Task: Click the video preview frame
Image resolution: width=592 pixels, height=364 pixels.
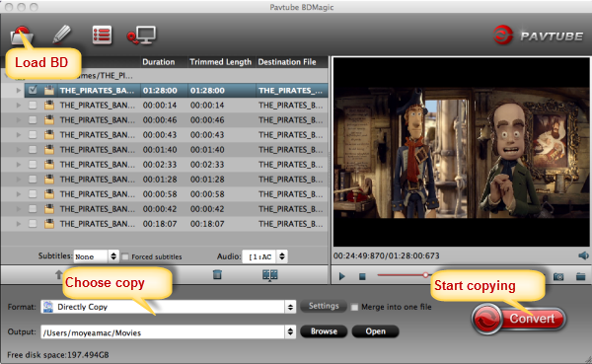Action: coord(462,152)
